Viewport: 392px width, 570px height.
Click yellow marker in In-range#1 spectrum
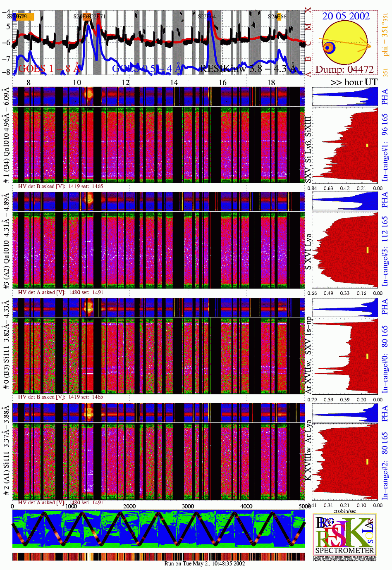367,145
